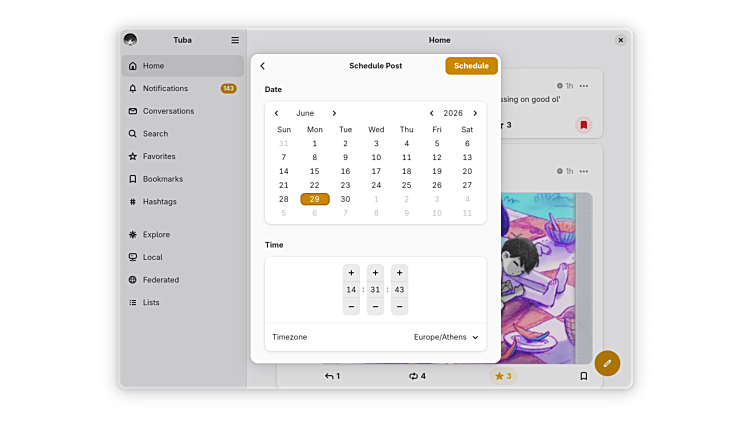Go to the previous month before June

pos(277,113)
